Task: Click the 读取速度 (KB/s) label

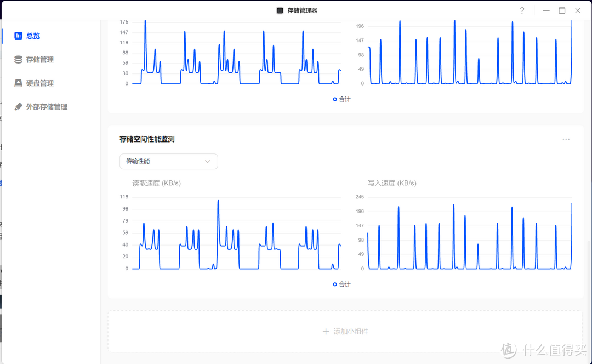Action: point(156,183)
